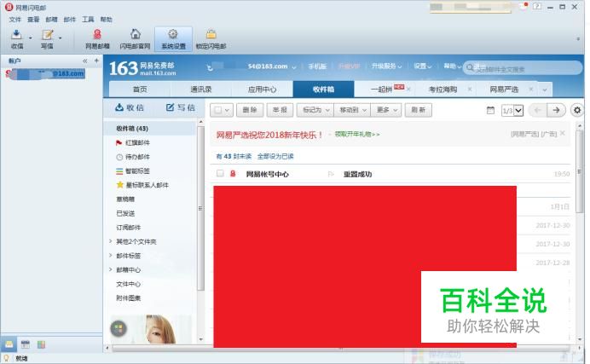Click the 收信 receive-mail toolbar icon
The height and width of the screenshot is (364, 590).
16,39
